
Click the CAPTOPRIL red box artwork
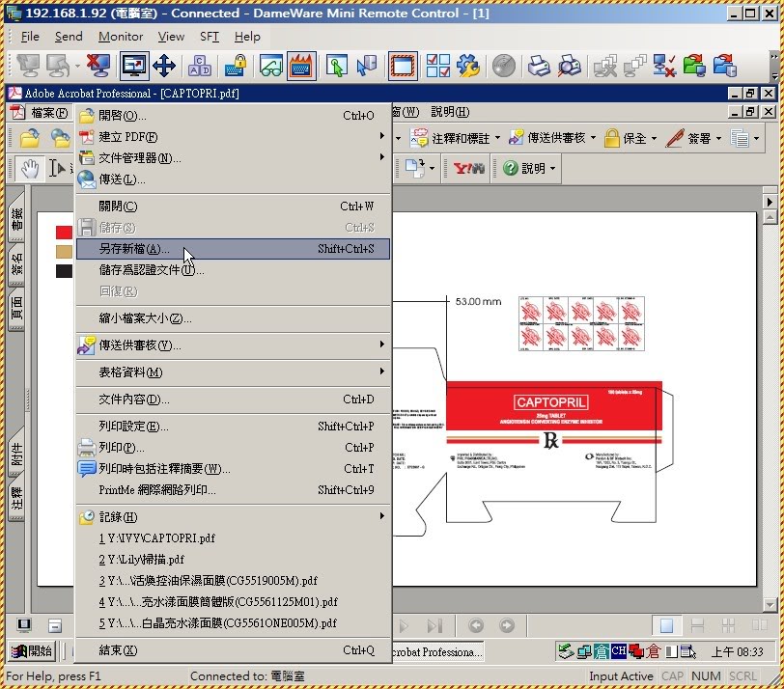coord(554,405)
